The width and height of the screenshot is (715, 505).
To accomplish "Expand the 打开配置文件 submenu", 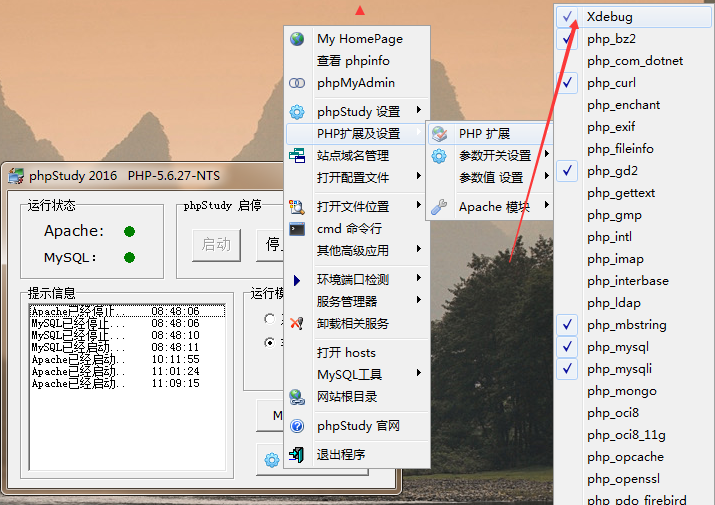I will click(419, 176).
